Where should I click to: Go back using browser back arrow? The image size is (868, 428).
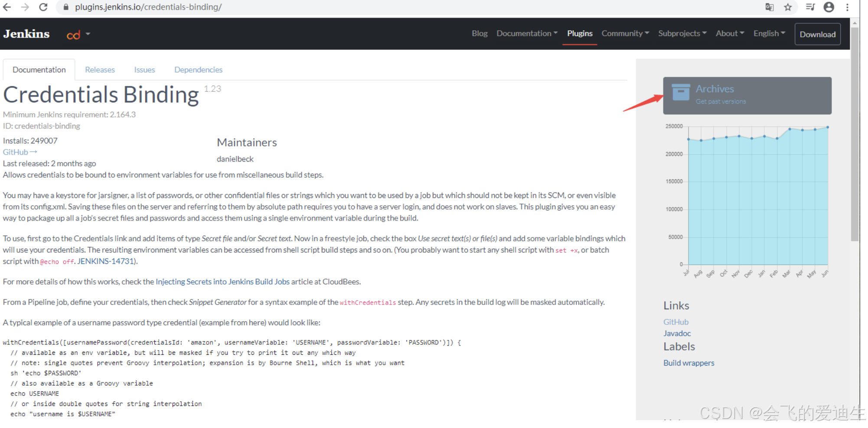pyautogui.click(x=7, y=7)
